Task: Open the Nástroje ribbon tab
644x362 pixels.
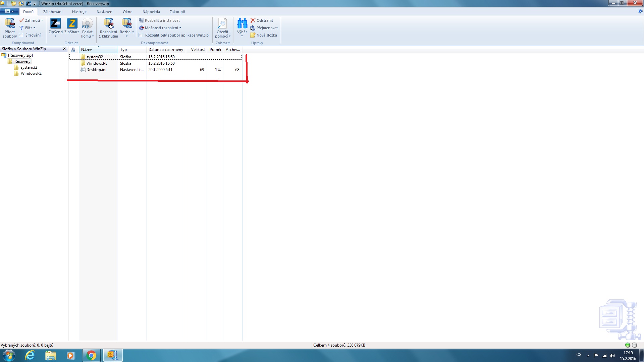Action: point(79,12)
